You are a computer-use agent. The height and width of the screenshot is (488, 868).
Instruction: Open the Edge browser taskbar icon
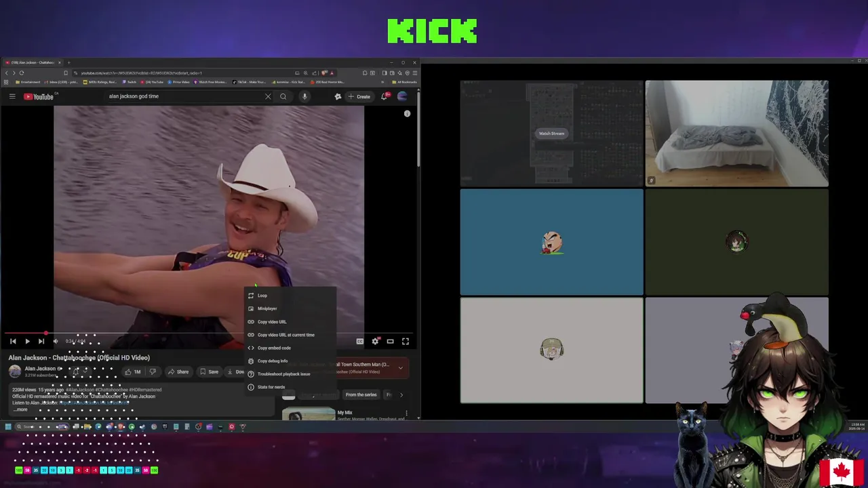point(98,427)
